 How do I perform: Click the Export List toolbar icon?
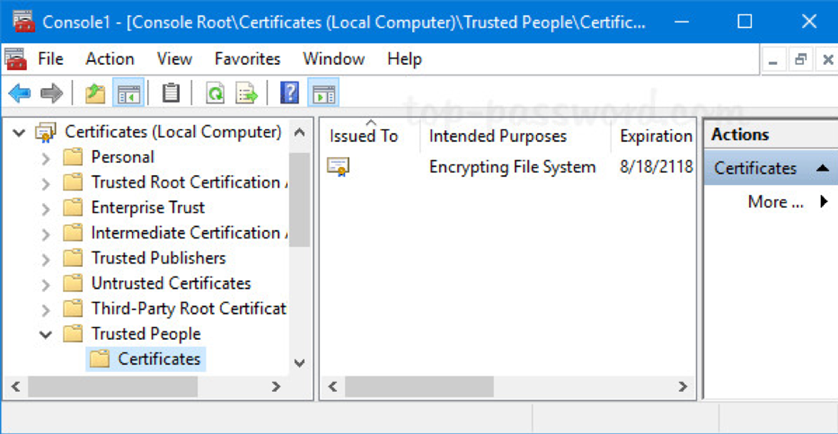(247, 94)
